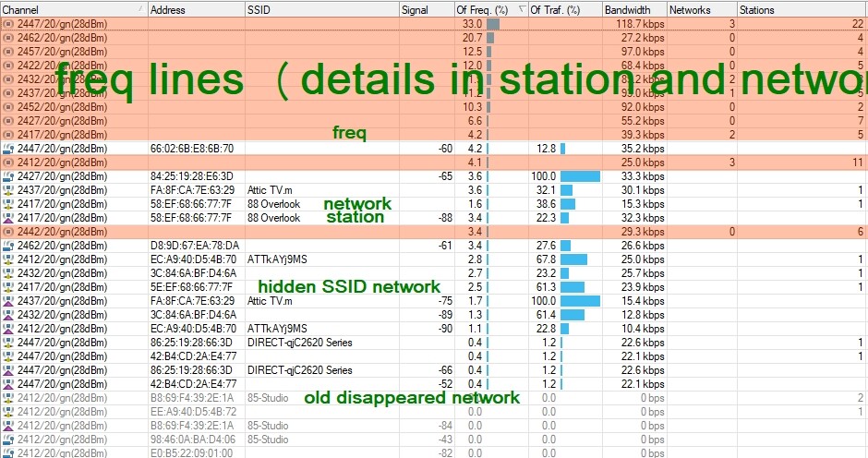This screenshot has width=868, height=458.
Task: Sort by the Channel column header
Action: point(74,9)
